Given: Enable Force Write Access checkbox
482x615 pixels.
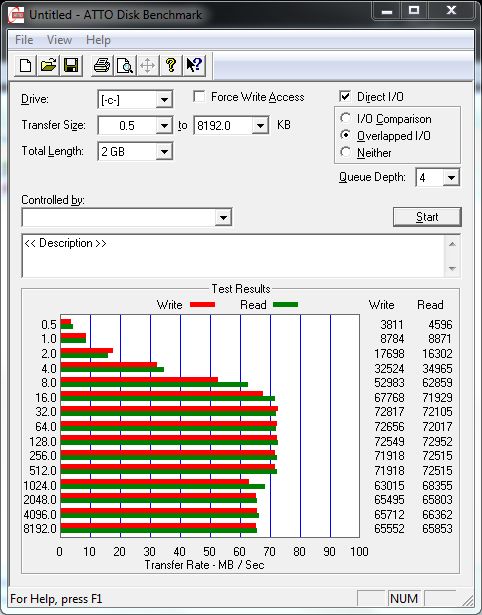Looking at the screenshot, I should pos(199,96).
